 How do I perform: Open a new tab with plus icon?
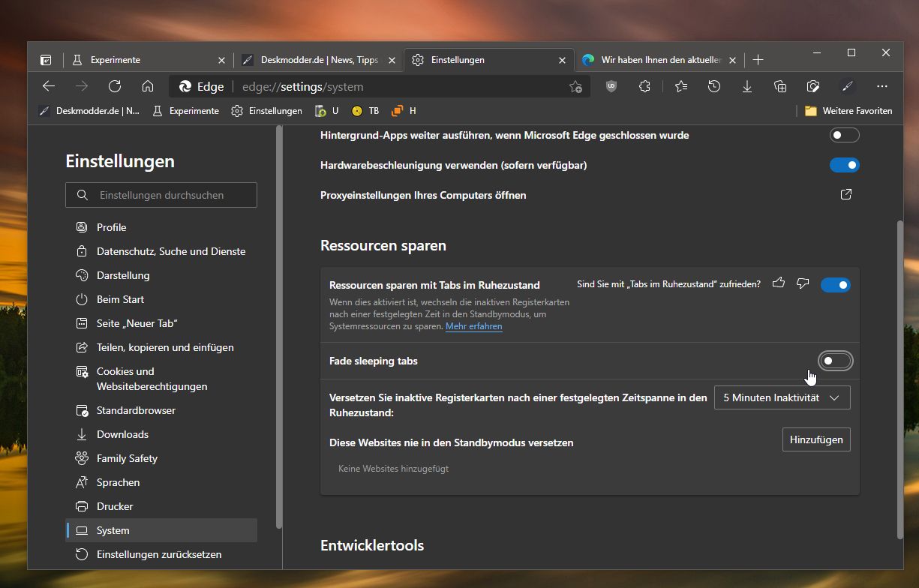(x=758, y=60)
